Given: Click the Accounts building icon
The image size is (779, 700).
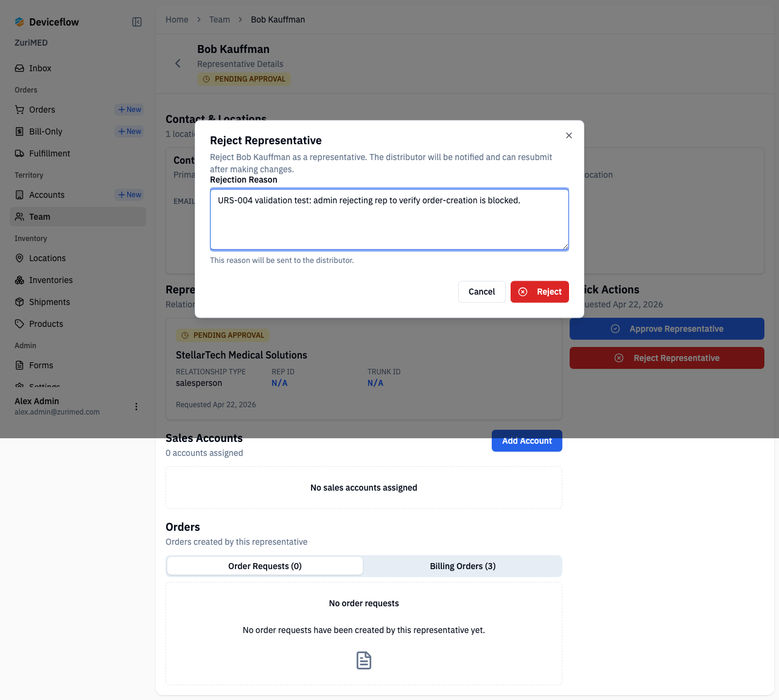Looking at the screenshot, I should pos(19,195).
